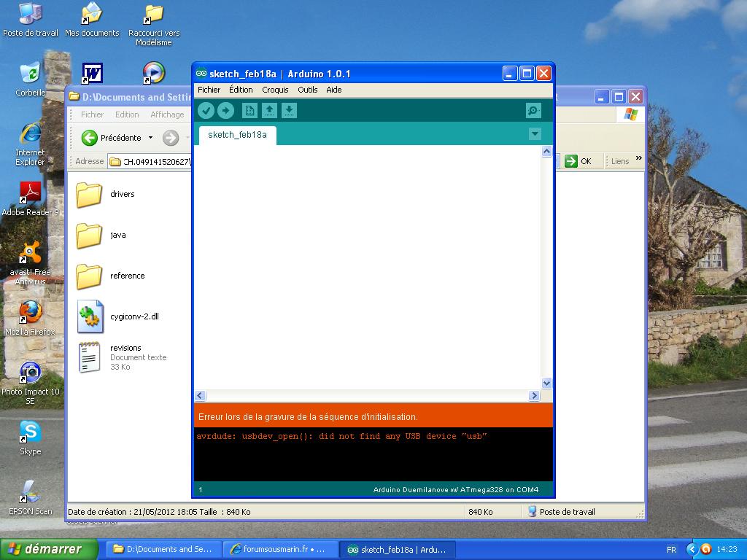Click the démarrer start button
This screenshot has width=747, height=560.
[x=50, y=549]
